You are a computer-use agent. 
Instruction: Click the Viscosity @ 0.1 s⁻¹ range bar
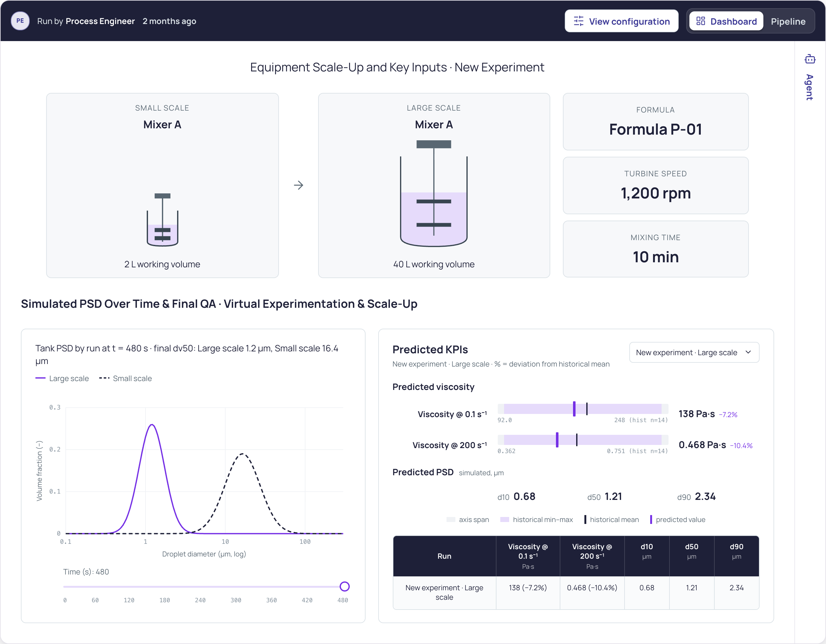[x=583, y=409]
